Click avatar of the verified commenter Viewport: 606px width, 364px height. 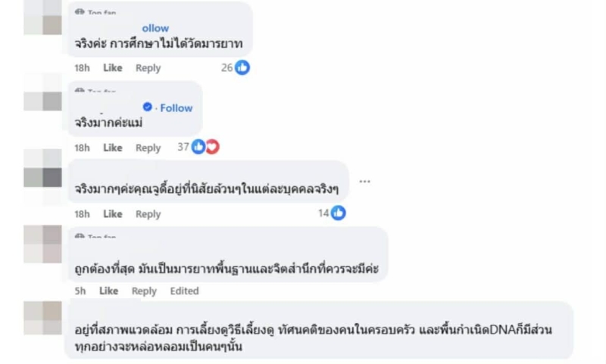pyautogui.click(x=42, y=101)
